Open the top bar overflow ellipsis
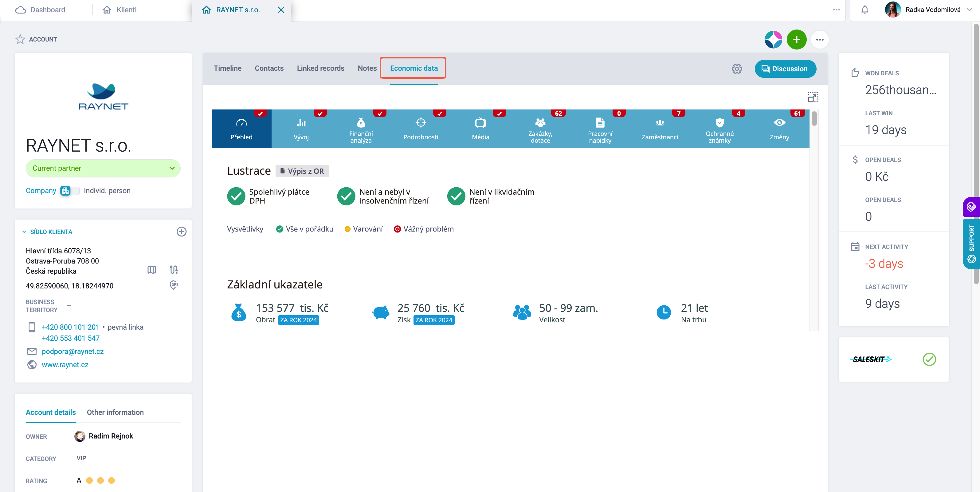This screenshot has width=980, height=492. pyautogui.click(x=836, y=10)
